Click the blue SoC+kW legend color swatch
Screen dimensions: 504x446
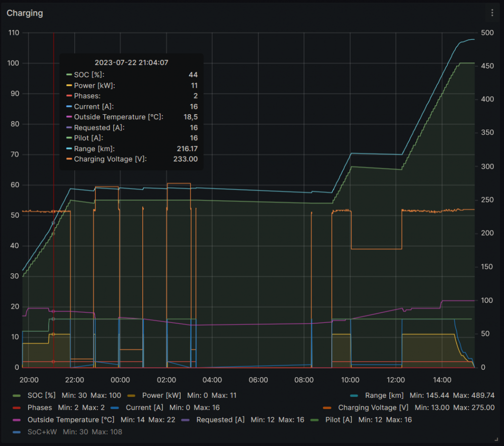pos(16,433)
